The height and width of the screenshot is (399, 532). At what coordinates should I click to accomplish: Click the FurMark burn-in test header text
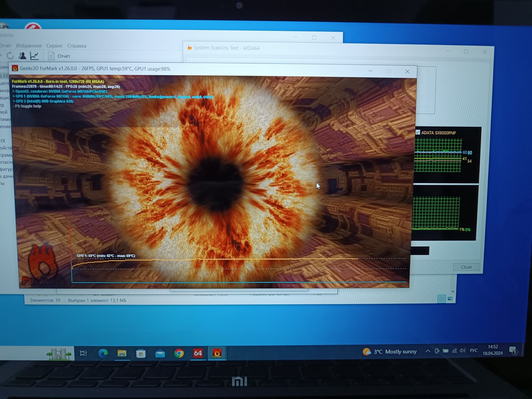pos(58,81)
